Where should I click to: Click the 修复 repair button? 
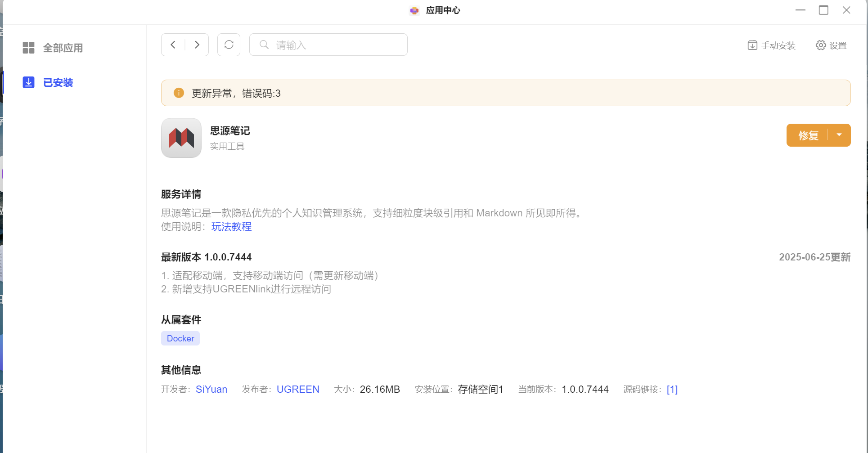[x=808, y=135]
